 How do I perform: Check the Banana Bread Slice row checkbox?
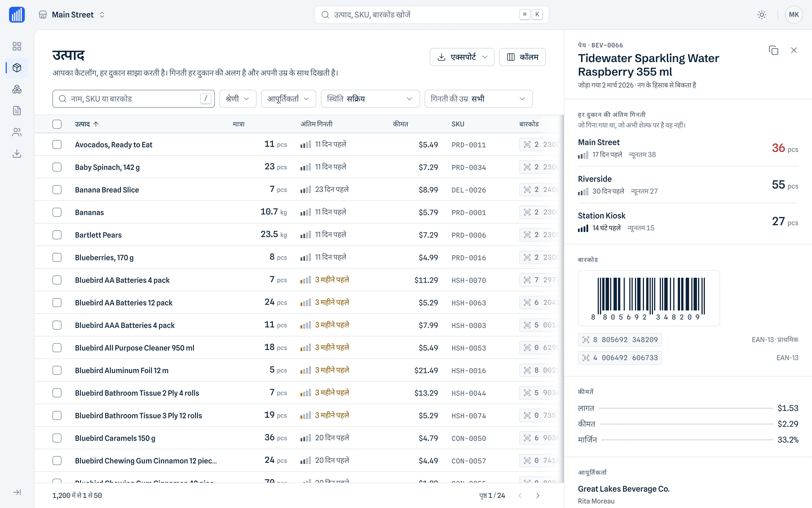click(57, 189)
